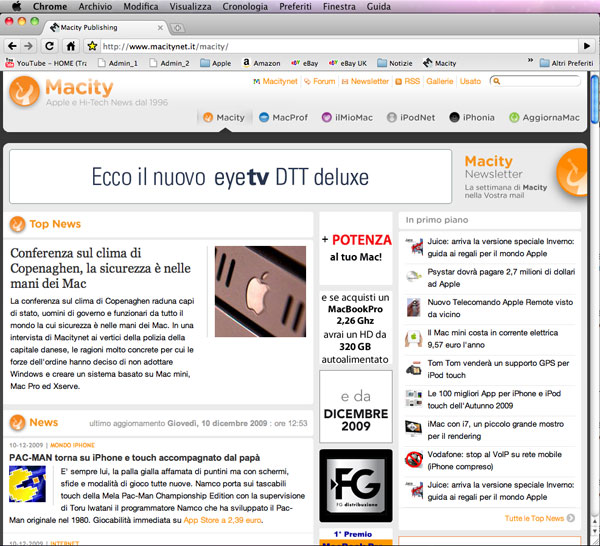Switch to the iPhonia section
This screenshot has width=600, height=546.
(x=472, y=117)
